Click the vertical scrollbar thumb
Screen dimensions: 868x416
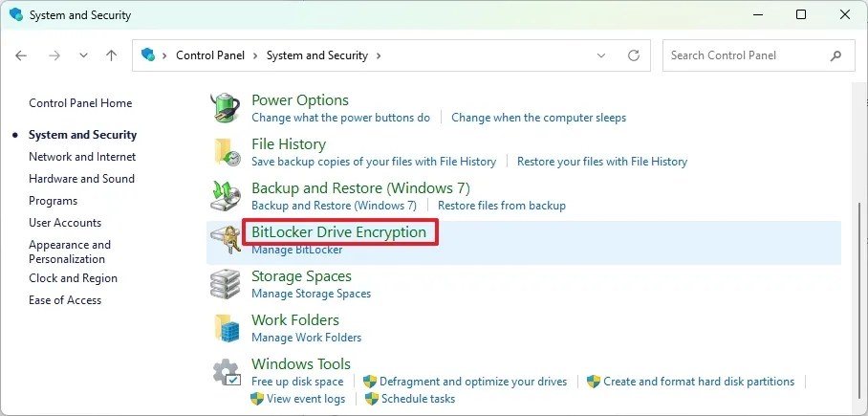pyautogui.click(x=859, y=303)
